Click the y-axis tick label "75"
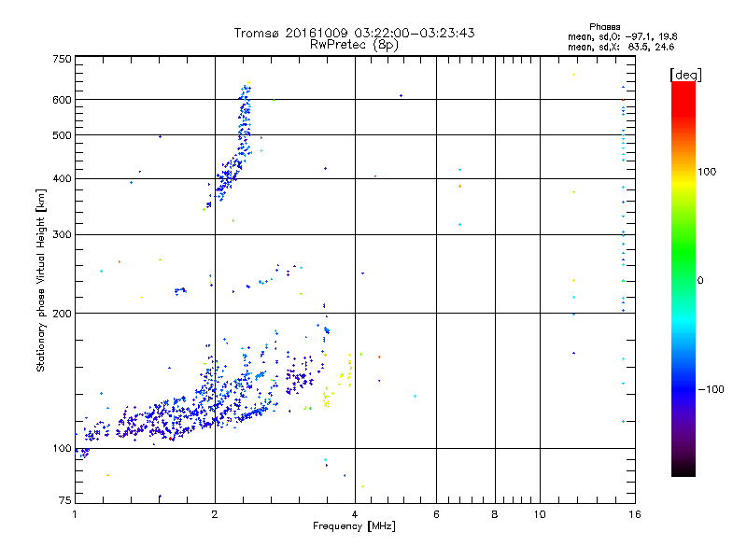Viewport: 747px width, 560px height. tap(65, 500)
